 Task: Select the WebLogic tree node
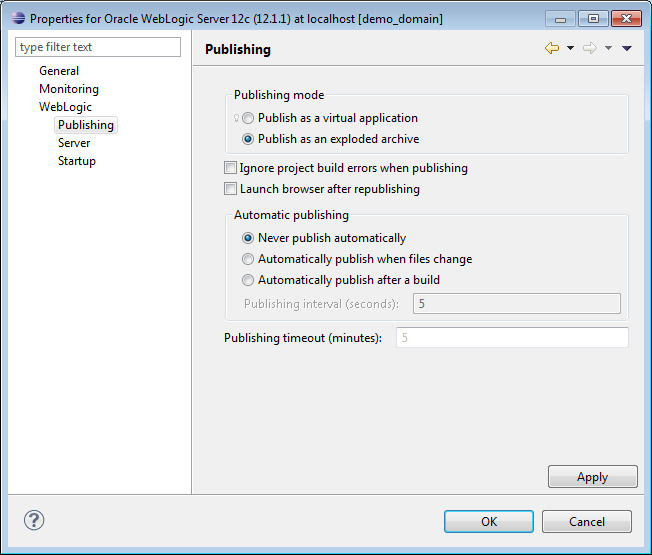point(65,107)
